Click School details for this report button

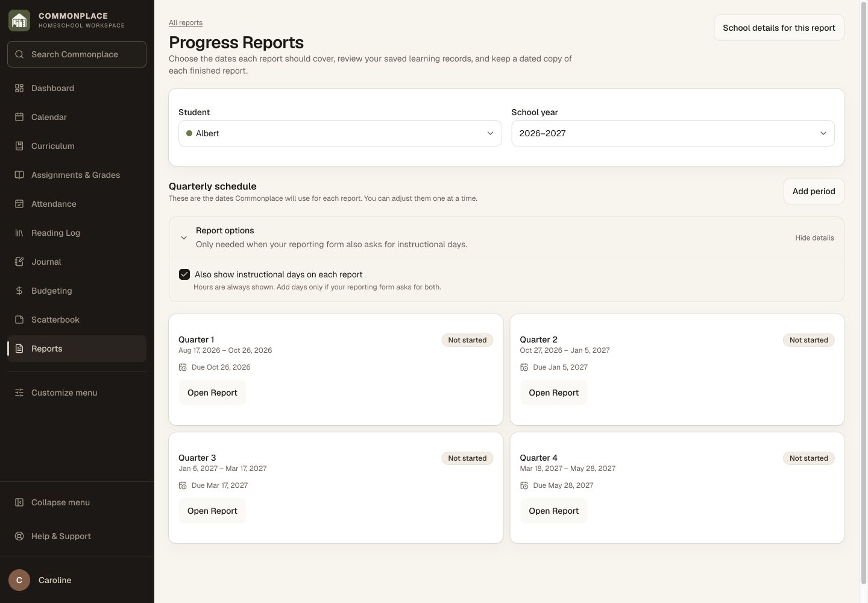pos(779,28)
